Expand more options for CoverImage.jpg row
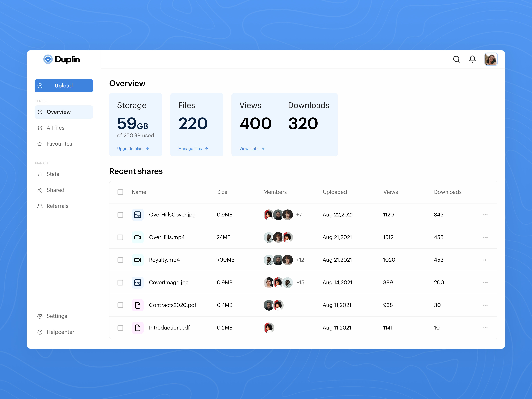 (485, 283)
